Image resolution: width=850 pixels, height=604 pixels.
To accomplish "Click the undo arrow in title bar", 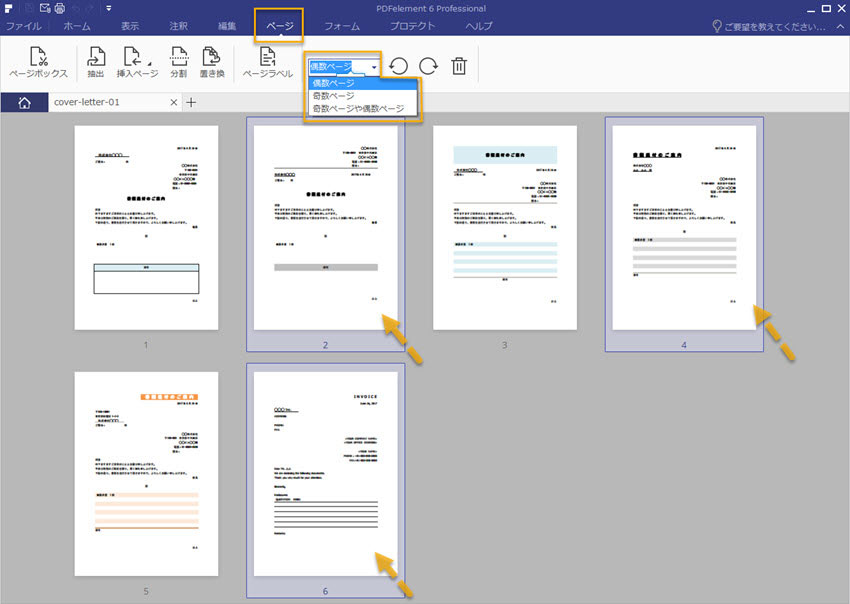I will tap(75, 8).
